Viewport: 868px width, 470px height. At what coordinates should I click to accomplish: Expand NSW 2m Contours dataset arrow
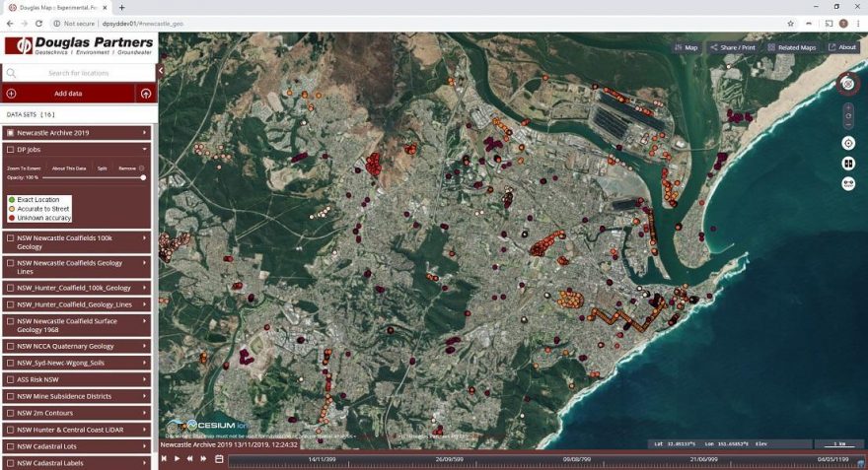(144, 413)
